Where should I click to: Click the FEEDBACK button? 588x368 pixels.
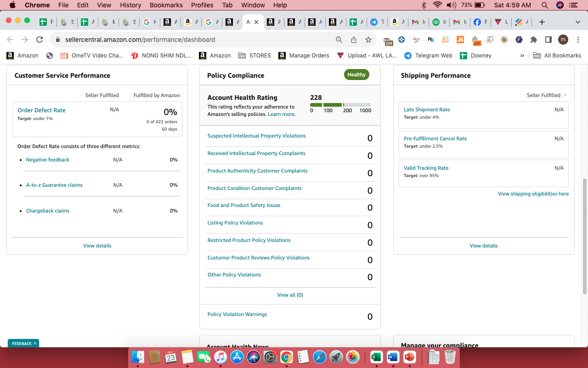click(x=23, y=343)
